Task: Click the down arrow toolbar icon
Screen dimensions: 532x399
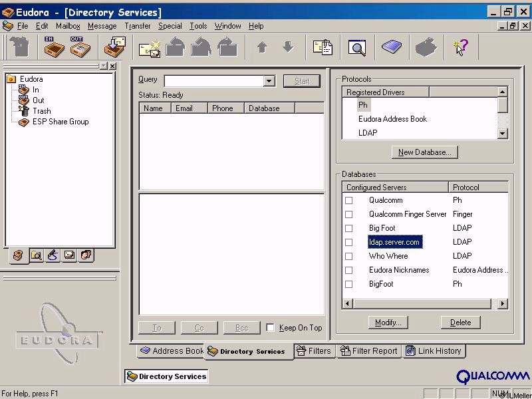Action: tap(288, 47)
